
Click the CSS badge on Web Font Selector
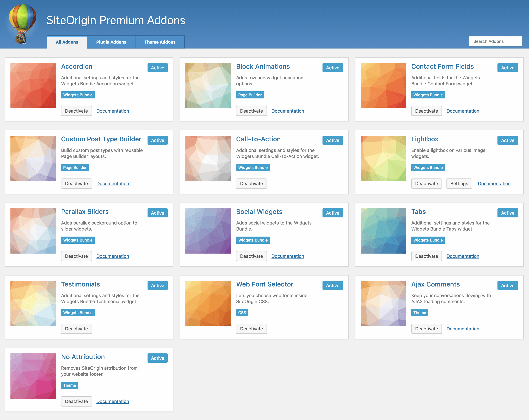[242, 313]
